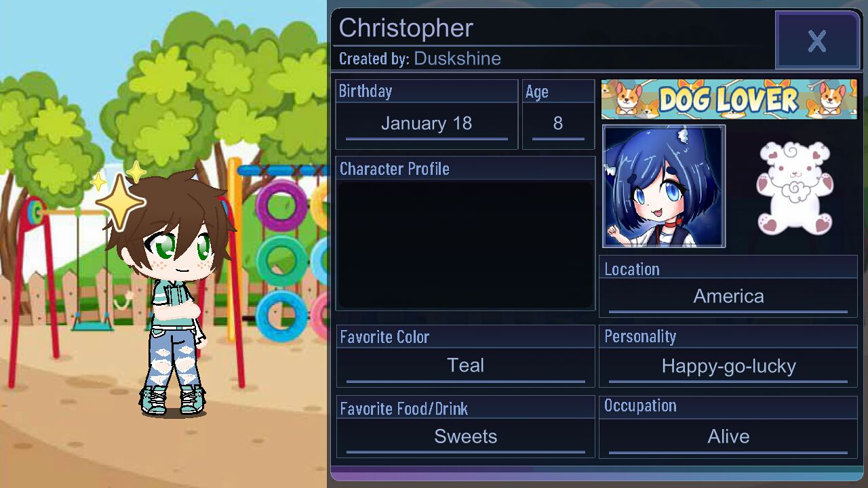The image size is (868, 488).
Task: Change Favorite Color from Teal
Action: 465,366
